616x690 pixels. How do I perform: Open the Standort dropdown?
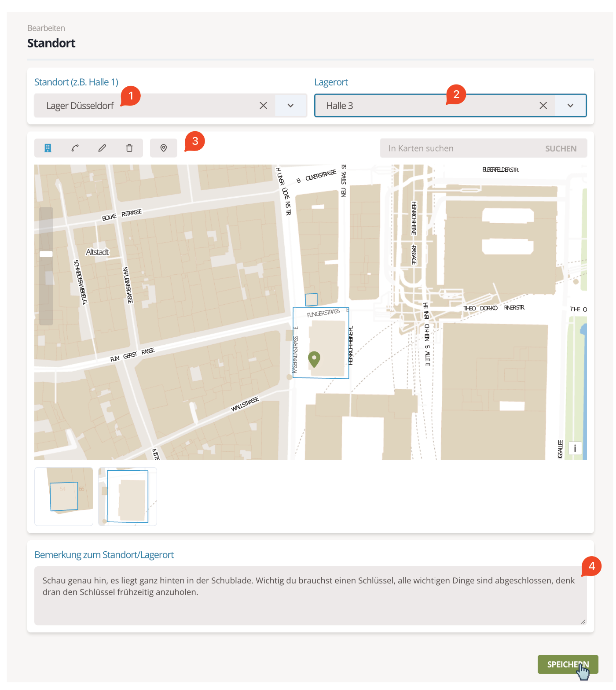pyautogui.click(x=290, y=105)
